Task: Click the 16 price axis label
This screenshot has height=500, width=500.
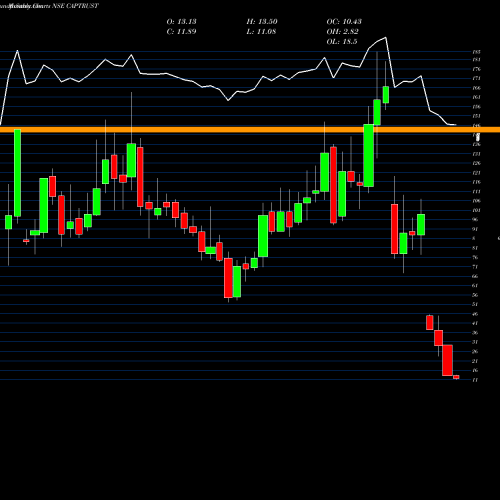Action: click(x=475, y=370)
